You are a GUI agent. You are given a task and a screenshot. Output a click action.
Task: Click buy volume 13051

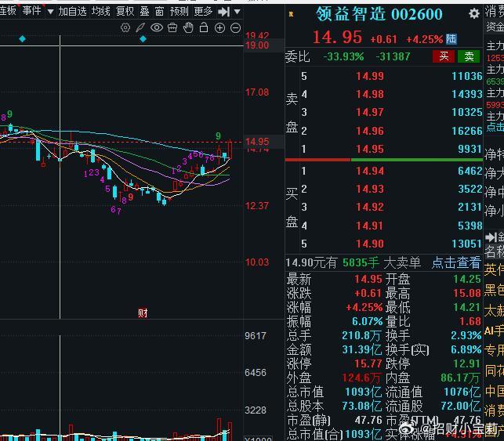pos(466,244)
